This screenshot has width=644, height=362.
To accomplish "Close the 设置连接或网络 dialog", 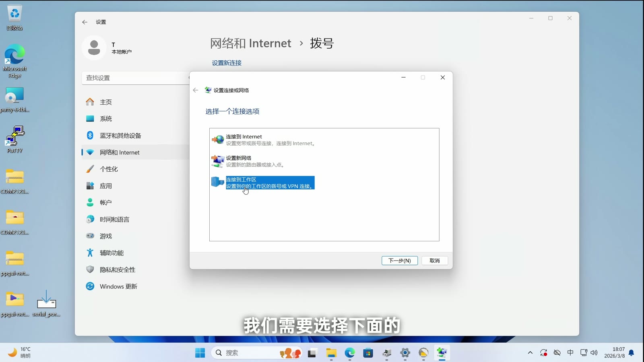I will tap(443, 78).
